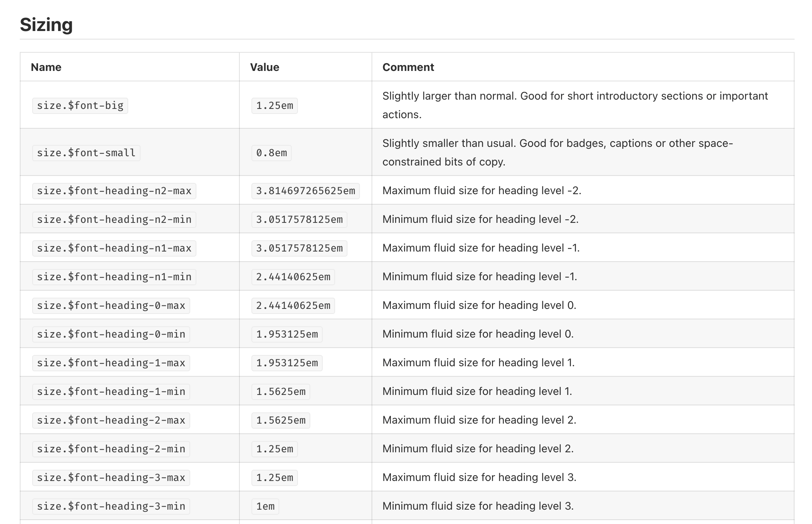Click the 1em value code

(265, 506)
